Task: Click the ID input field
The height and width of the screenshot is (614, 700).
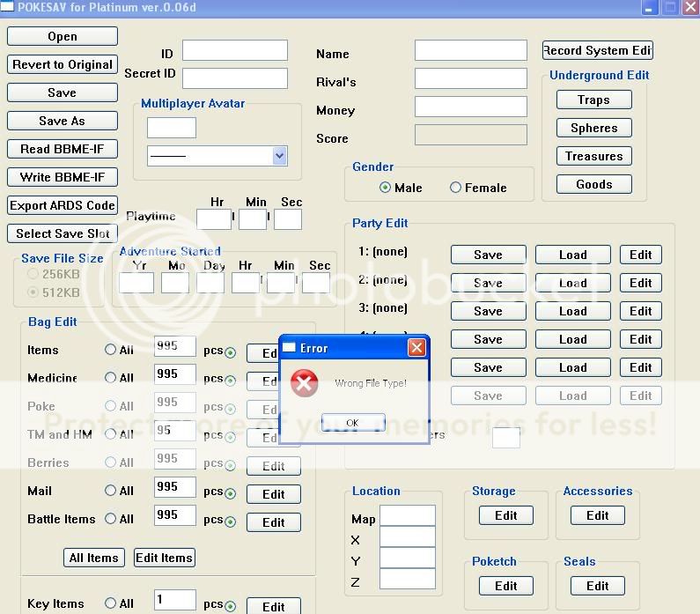Action: (235, 50)
